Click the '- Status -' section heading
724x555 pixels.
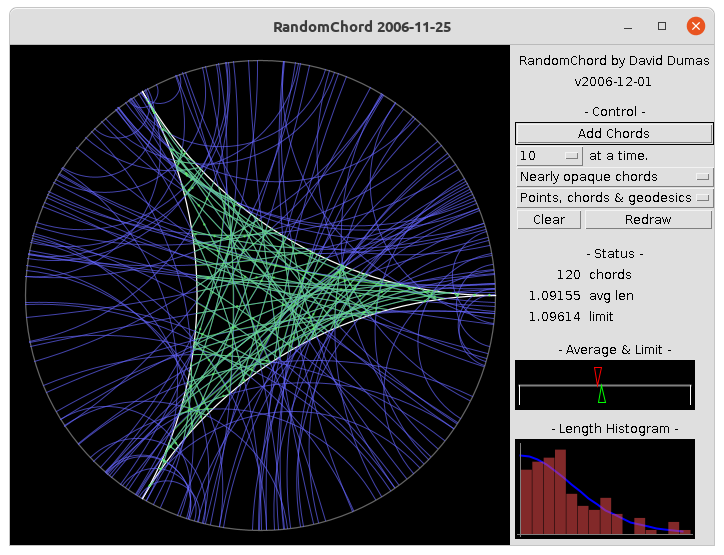615,254
